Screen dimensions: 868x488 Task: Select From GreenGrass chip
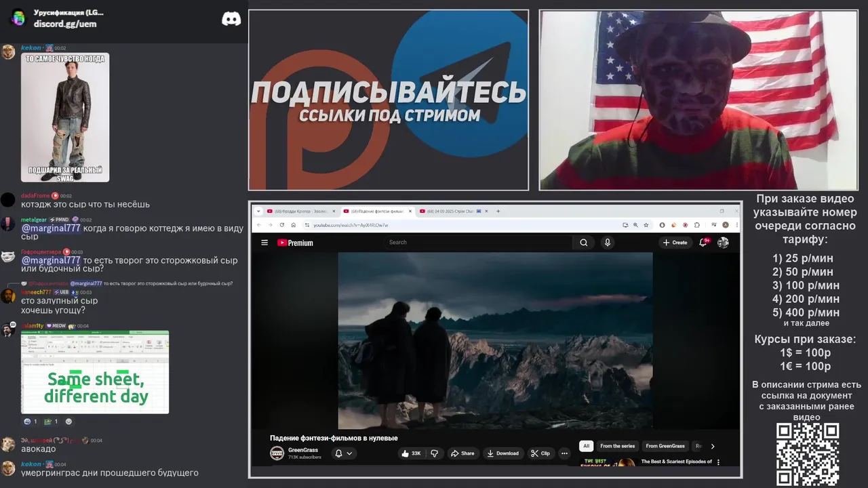click(x=665, y=446)
